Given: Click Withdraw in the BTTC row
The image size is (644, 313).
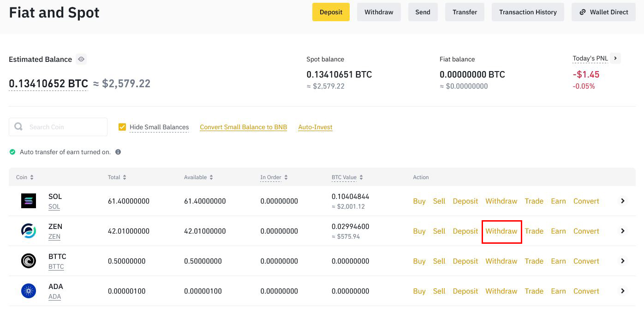Looking at the screenshot, I should [501, 261].
